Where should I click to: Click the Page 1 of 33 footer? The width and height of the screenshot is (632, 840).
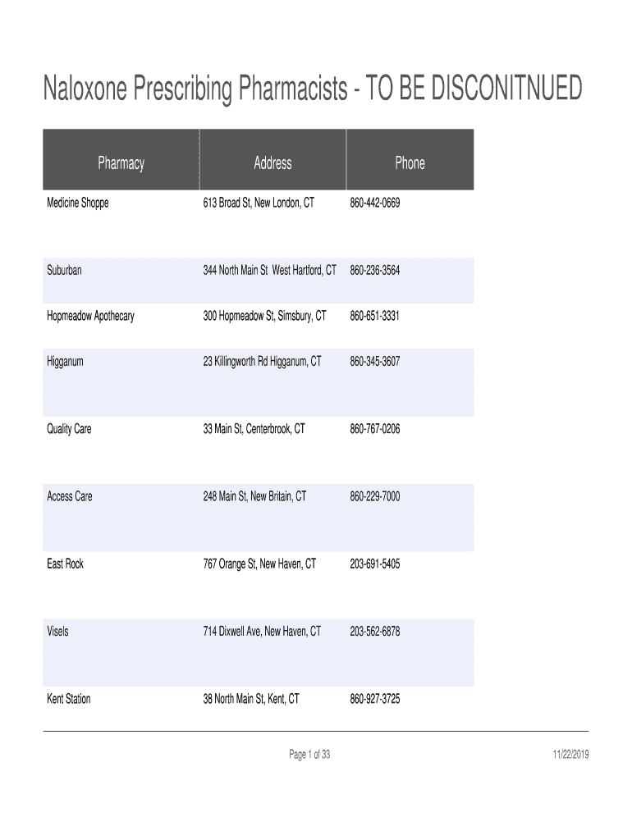[x=309, y=755]
